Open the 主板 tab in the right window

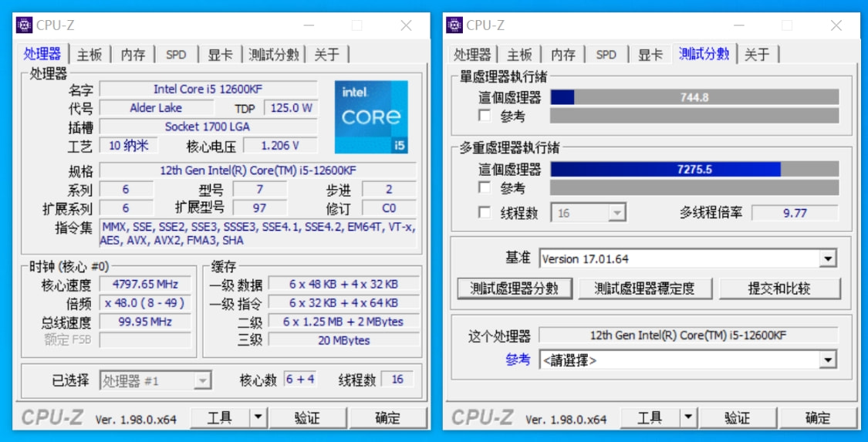pos(520,54)
